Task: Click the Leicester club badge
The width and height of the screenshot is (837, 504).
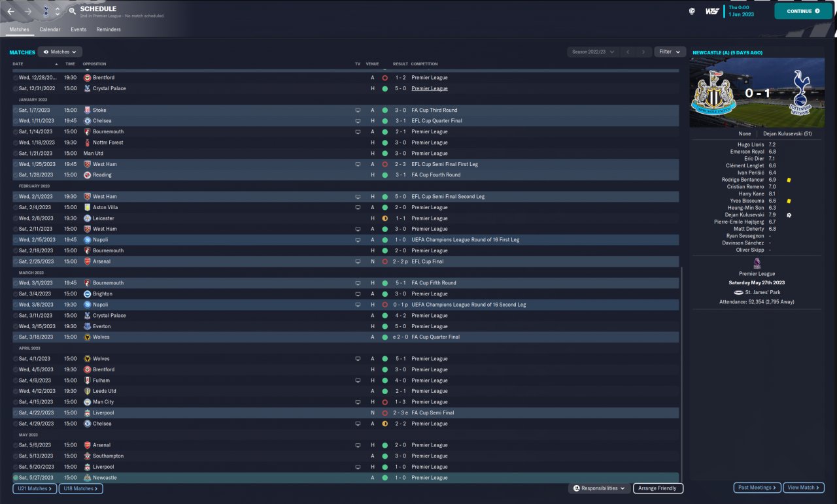Action: pyautogui.click(x=88, y=218)
